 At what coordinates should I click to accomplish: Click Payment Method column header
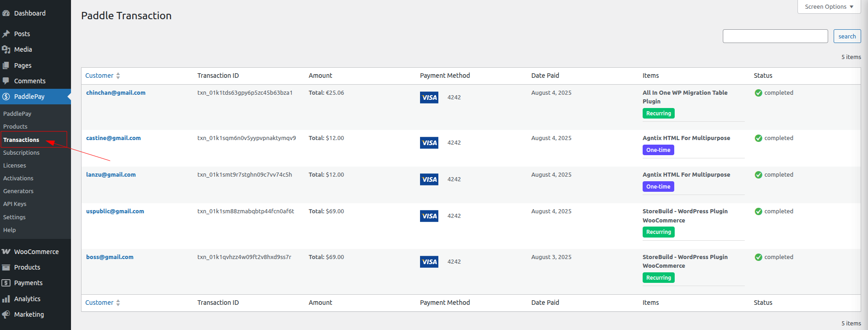(x=445, y=76)
